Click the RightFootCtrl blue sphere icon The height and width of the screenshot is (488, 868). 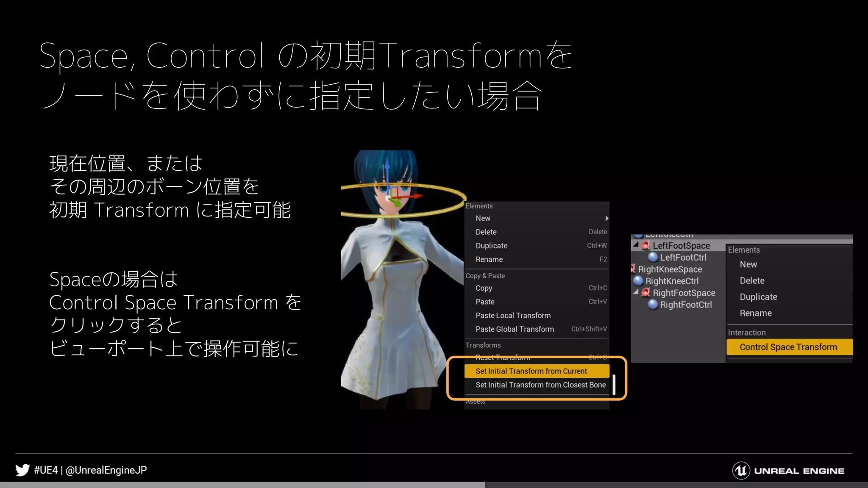(x=653, y=305)
